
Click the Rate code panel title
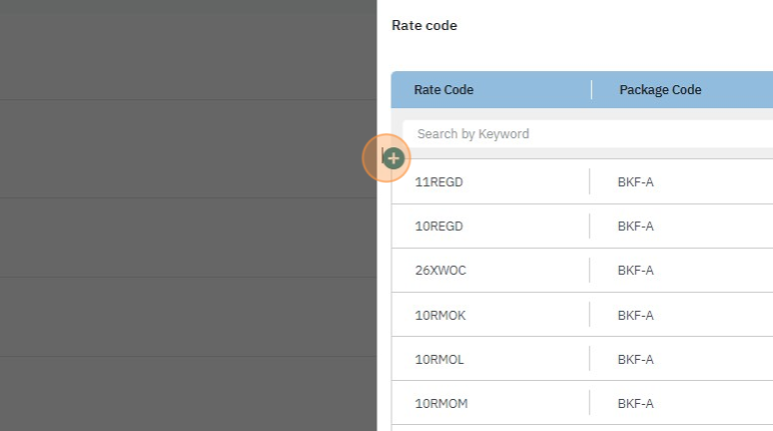[x=424, y=26]
